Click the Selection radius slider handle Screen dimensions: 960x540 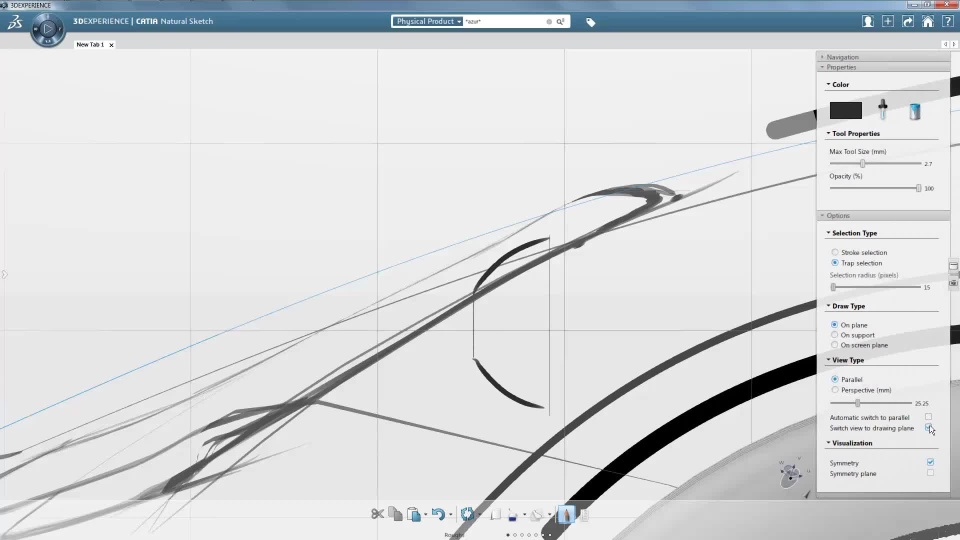tap(833, 287)
